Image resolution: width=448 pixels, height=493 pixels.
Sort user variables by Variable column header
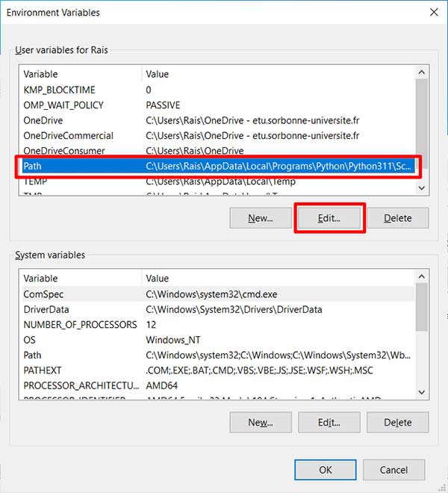coord(80,74)
